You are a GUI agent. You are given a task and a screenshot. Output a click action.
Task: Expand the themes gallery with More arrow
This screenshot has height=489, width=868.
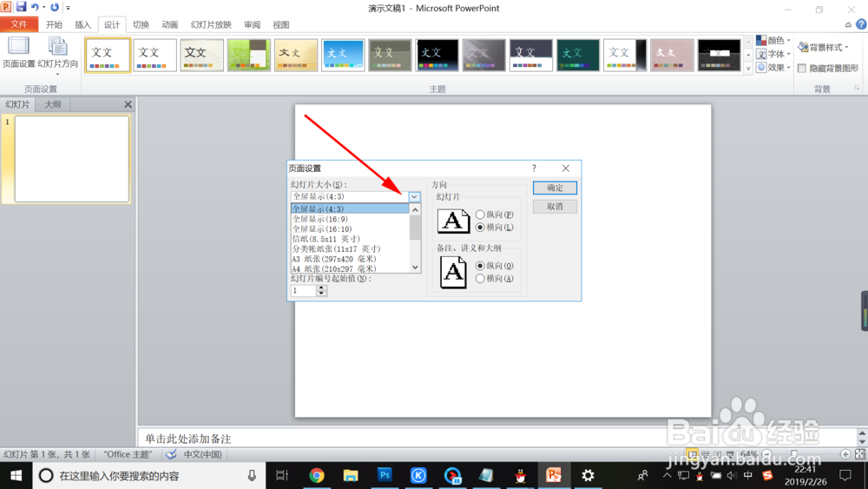tap(748, 68)
